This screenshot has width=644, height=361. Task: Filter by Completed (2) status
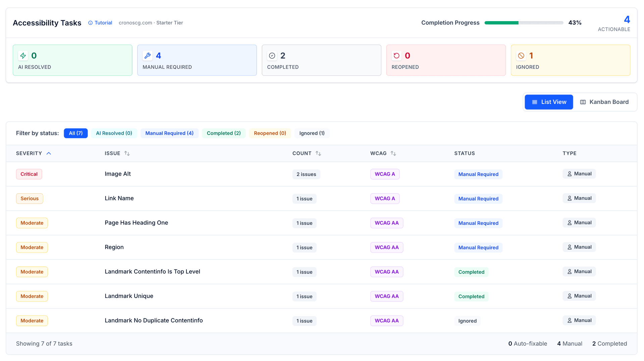(224, 133)
